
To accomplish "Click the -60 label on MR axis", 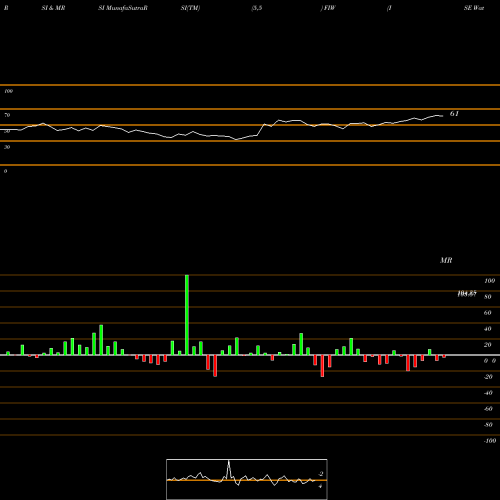I will tap(488, 409).
